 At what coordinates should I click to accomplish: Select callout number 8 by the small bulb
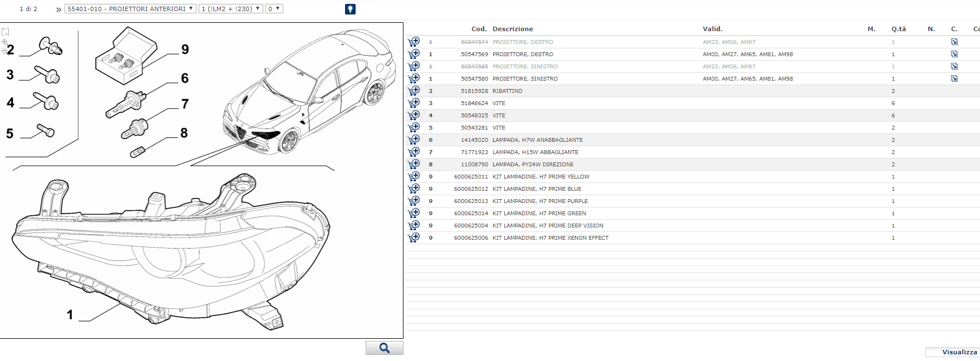[x=184, y=133]
